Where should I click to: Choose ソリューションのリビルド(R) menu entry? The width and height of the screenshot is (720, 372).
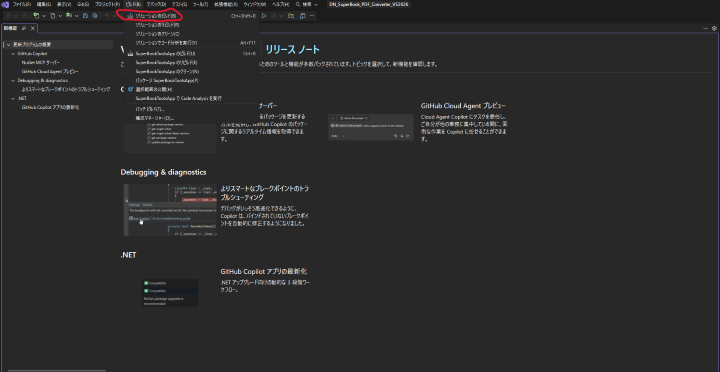click(192, 25)
